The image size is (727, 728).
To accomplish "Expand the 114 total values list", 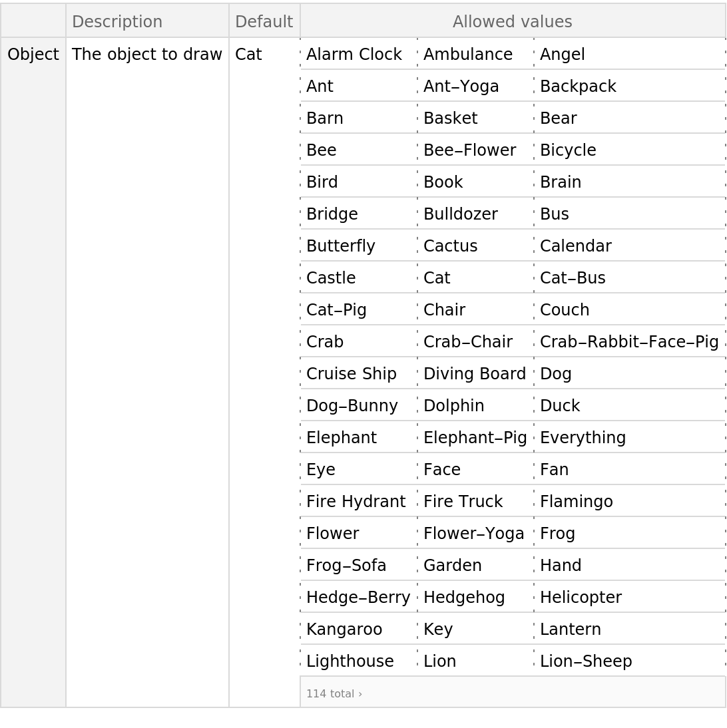I will [334, 693].
